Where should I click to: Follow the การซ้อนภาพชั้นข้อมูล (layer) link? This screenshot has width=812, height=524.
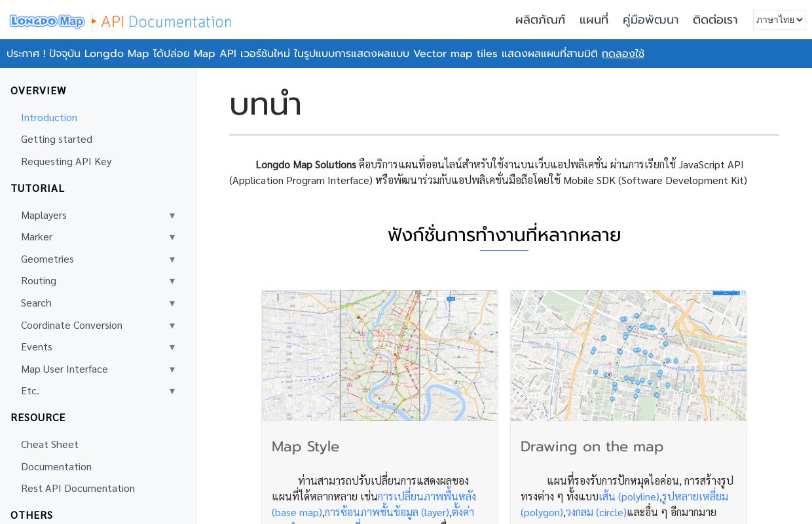pyautogui.click(x=387, y=512)
